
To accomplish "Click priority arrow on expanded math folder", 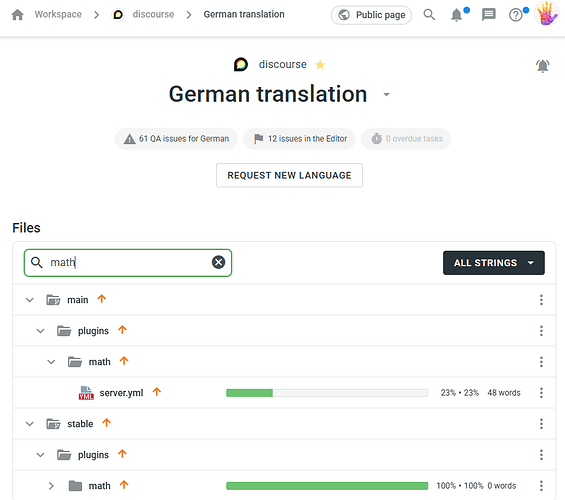I will point(124,361).
